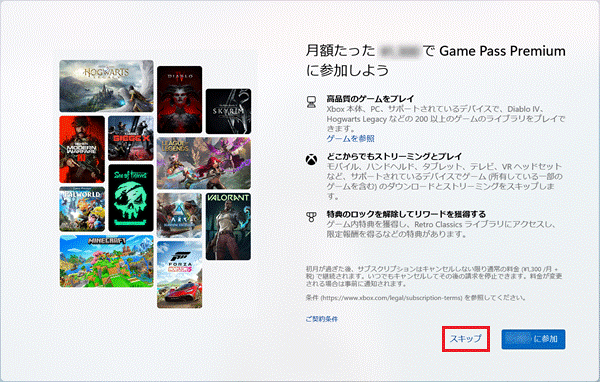Select the Forza Horizon 5 cover
Screen dimensions: 600x382
pos(179,275)
